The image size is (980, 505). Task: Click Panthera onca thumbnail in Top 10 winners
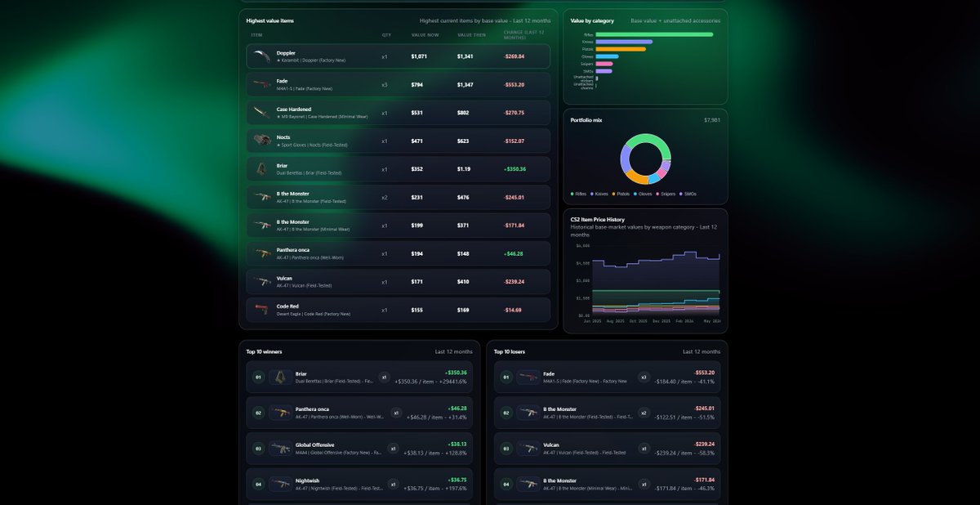[280, 413]
